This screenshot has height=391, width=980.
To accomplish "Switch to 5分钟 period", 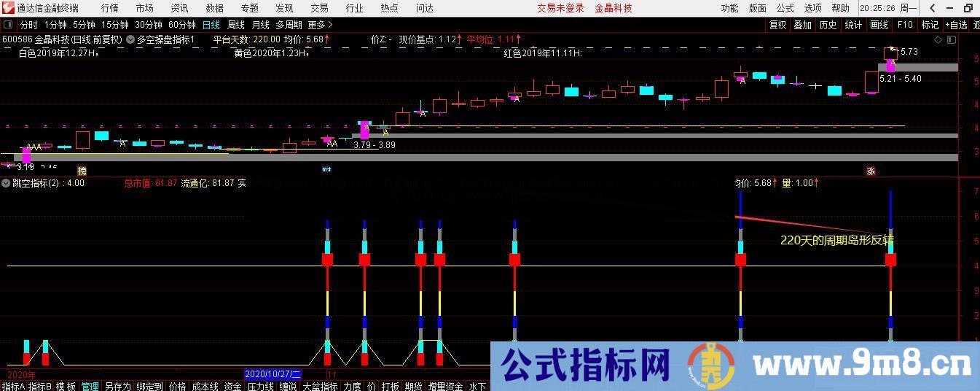I will tap(84, 25).
